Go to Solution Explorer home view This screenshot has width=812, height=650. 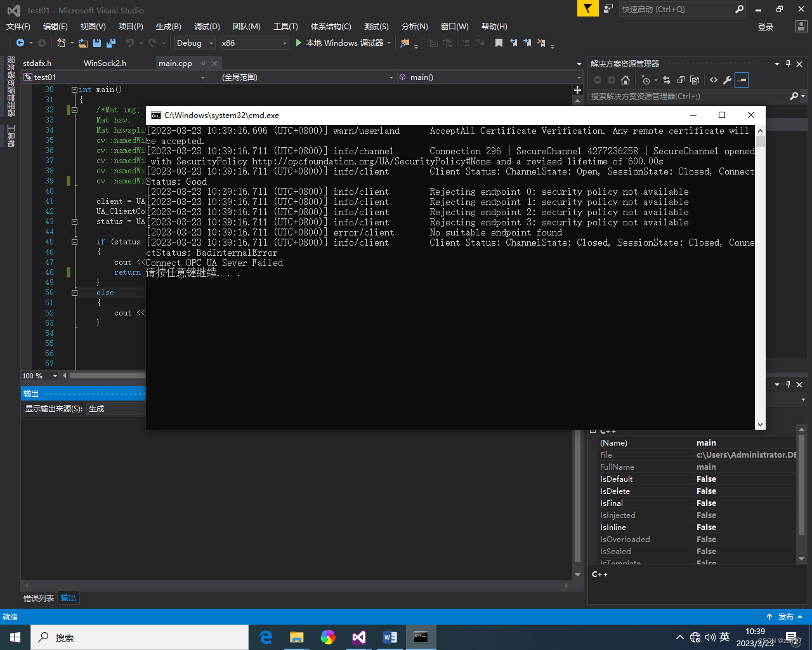pos(625,80)
